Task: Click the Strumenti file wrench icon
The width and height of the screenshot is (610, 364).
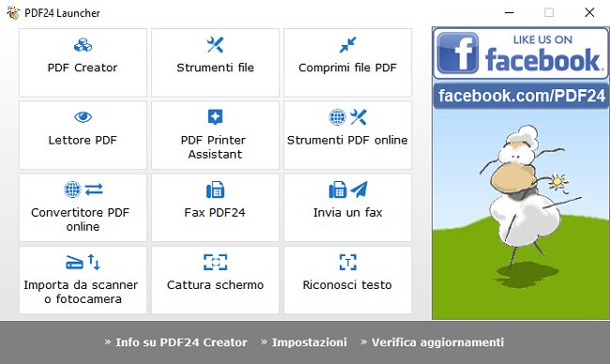Action: (x=215, y=45)
